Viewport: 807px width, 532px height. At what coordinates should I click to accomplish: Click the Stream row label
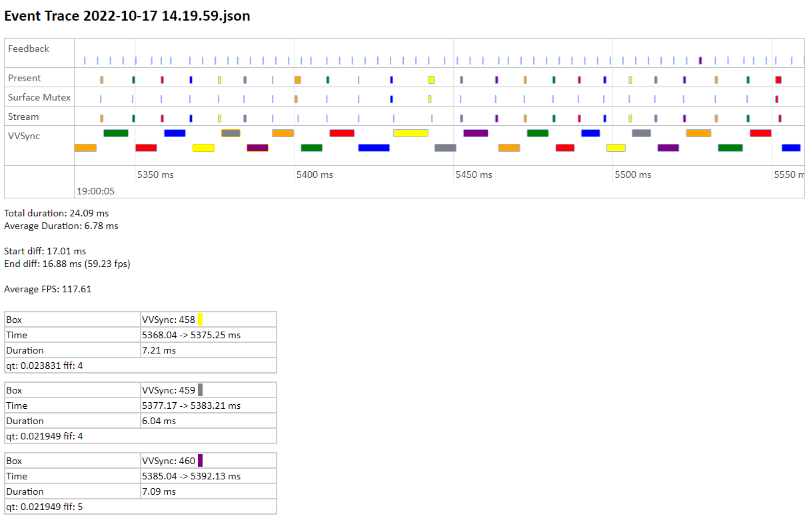(x=23, y=117)
